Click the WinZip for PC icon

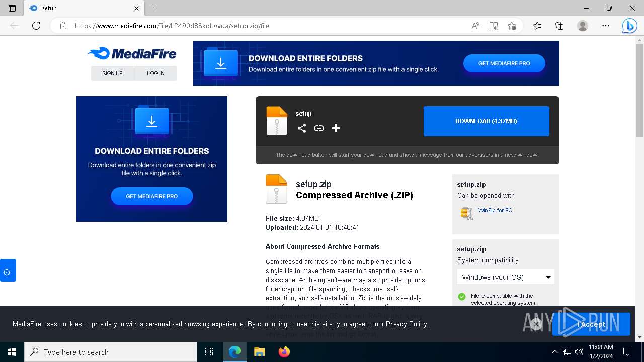(467, 213)
